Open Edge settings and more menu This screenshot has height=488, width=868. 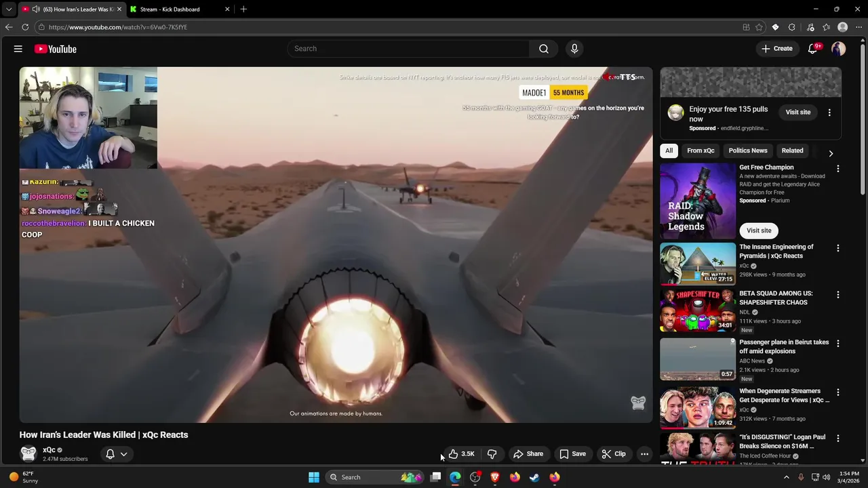point(859,27)
